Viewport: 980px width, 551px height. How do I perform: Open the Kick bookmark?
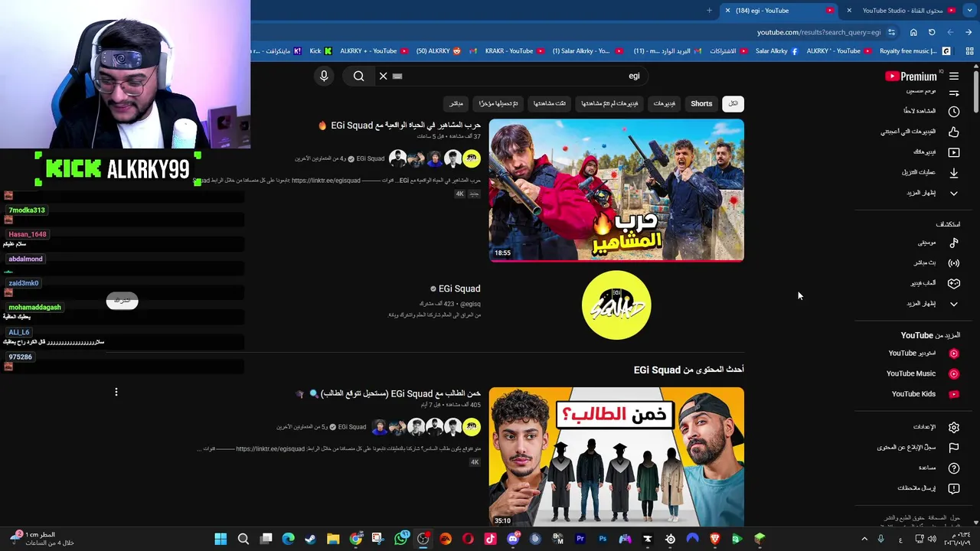[321, 51]
